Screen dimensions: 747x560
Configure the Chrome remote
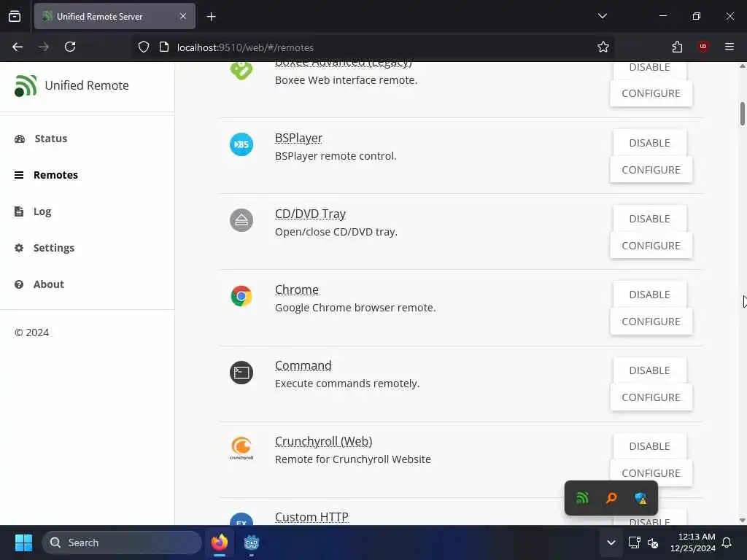coord(651,322)
